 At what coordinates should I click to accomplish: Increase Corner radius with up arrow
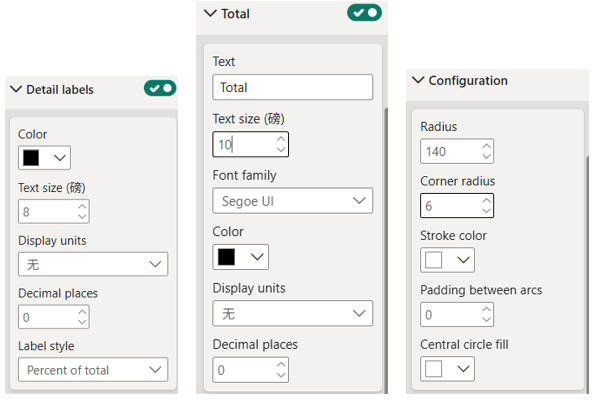tap(486, 200)
